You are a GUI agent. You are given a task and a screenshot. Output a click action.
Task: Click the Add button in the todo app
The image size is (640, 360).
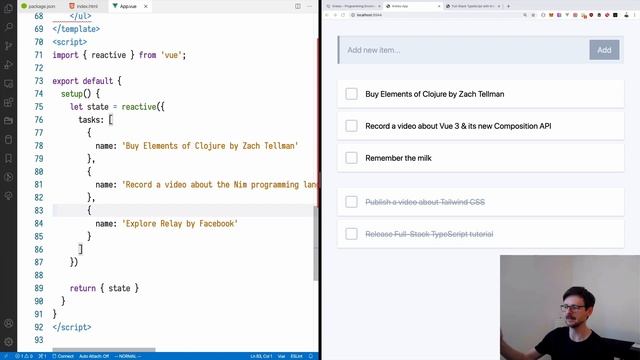[x=604, y=50]
